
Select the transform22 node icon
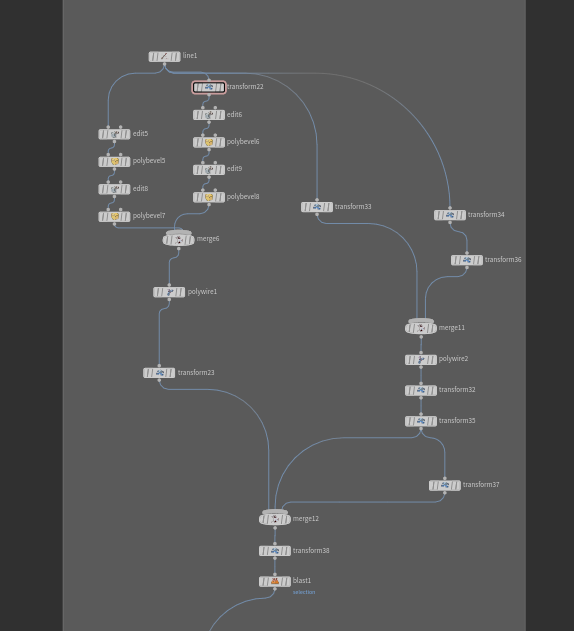pos(209,87)
